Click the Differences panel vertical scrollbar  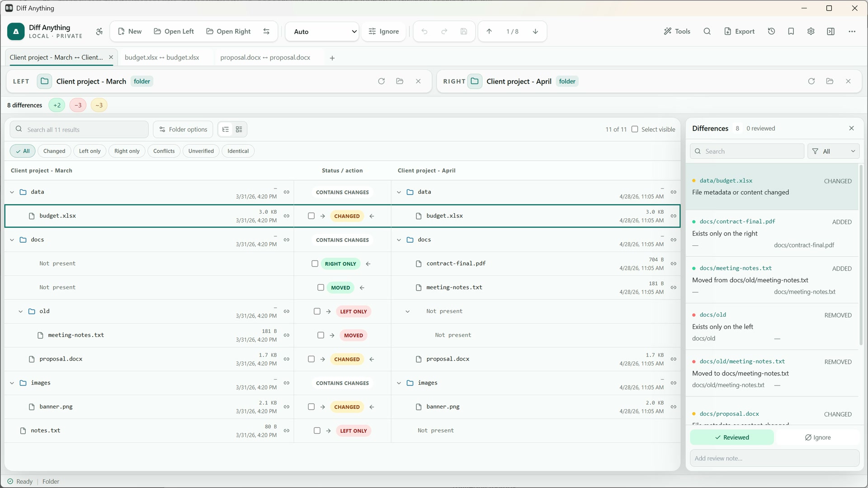[861, 255]
